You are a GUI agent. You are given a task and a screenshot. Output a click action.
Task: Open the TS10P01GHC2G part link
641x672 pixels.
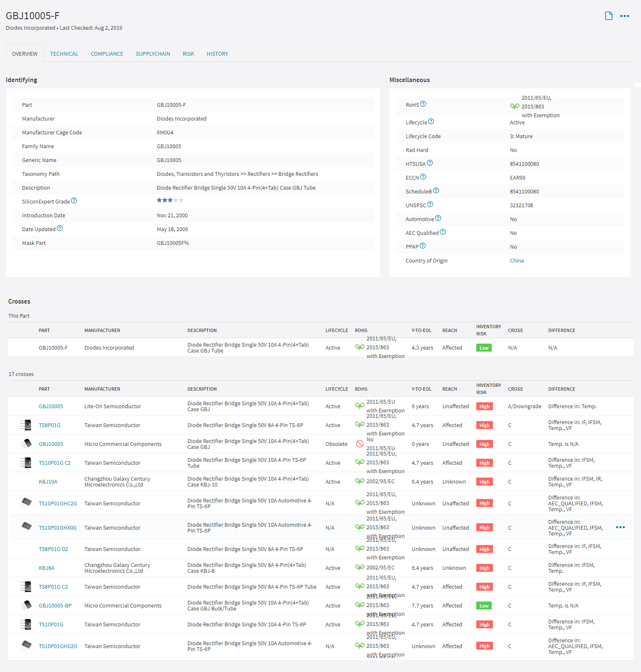click(x=58, y=503)
